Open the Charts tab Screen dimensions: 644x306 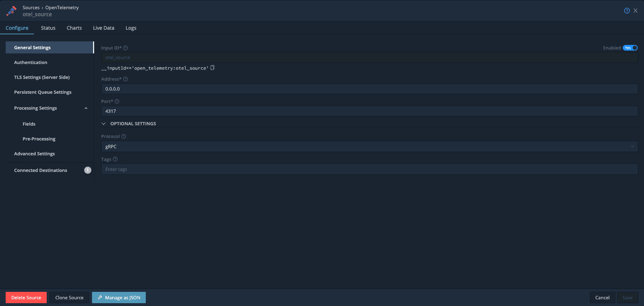[74, 28]
